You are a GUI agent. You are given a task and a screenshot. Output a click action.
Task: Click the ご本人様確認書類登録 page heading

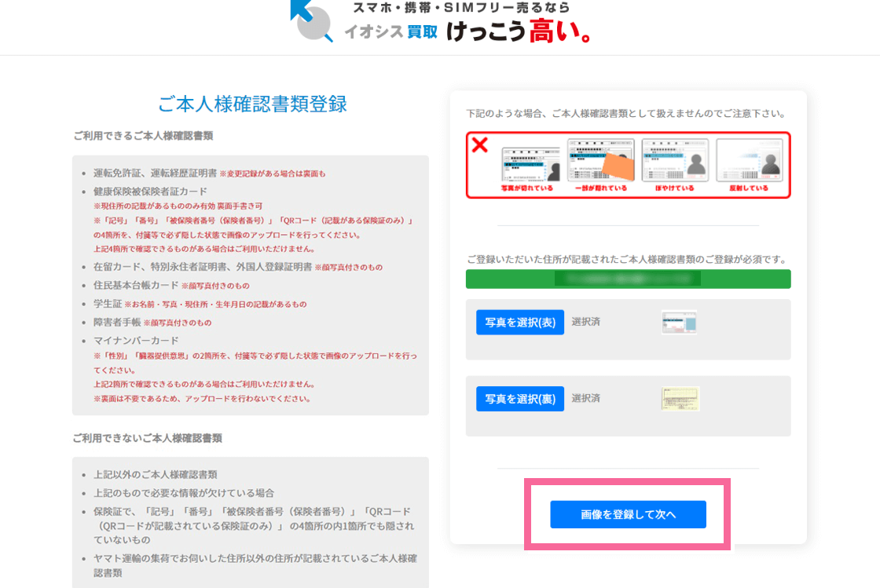click(252, 104)
